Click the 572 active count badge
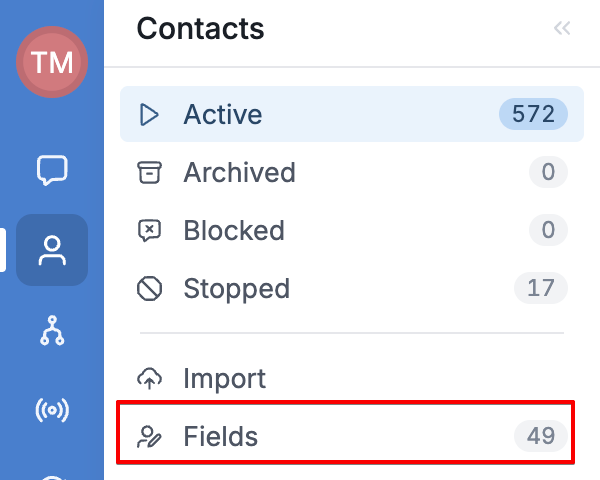The width and height of the screenshot is (600, 480). tap(533, 114)
